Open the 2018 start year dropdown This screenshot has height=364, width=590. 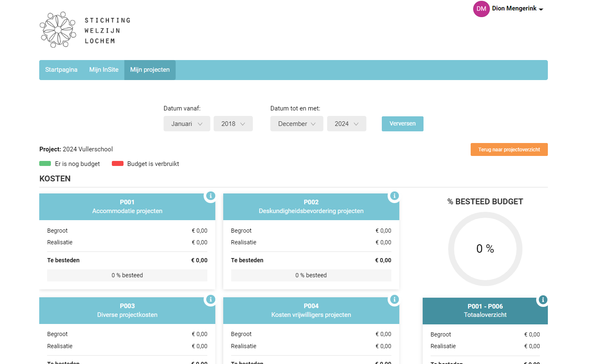tap(233, 124)
